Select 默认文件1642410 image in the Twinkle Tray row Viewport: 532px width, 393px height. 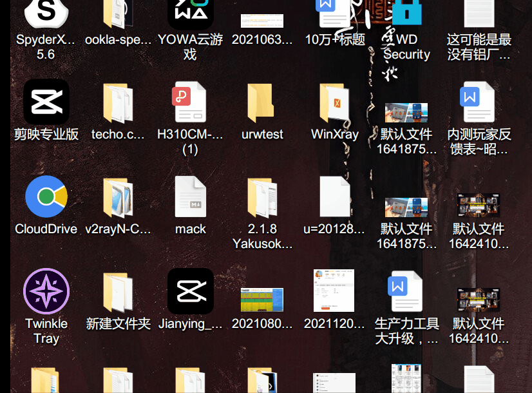click(x=479, y=300)
